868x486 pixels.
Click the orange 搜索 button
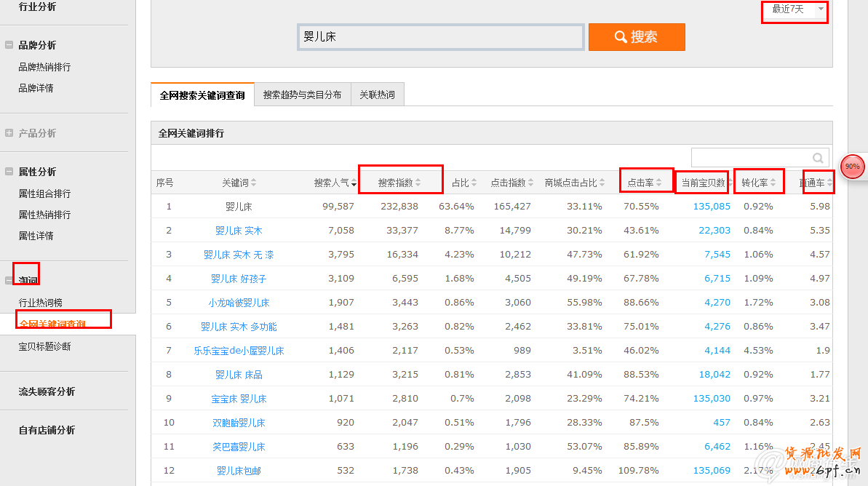coord(637,36)
